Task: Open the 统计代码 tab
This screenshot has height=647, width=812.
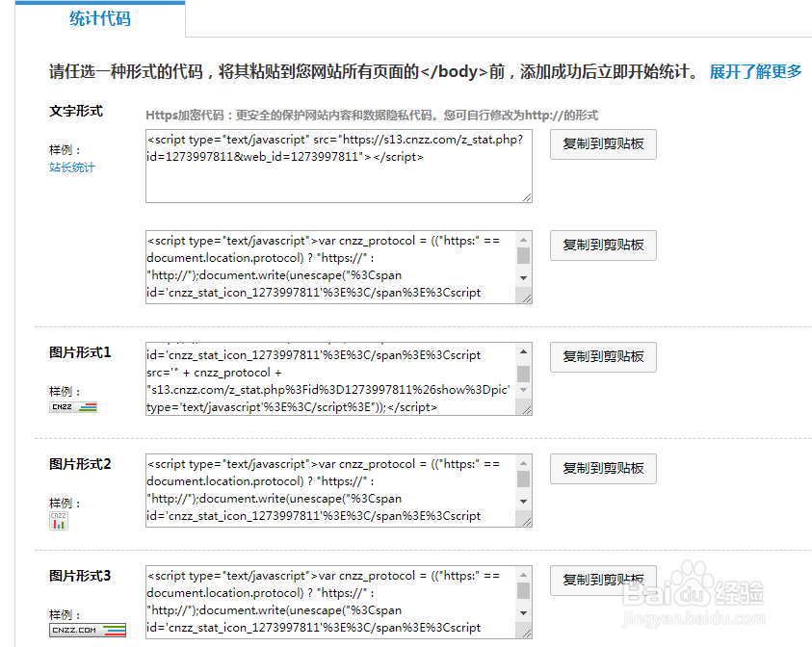Action: (x=100, y=19)
